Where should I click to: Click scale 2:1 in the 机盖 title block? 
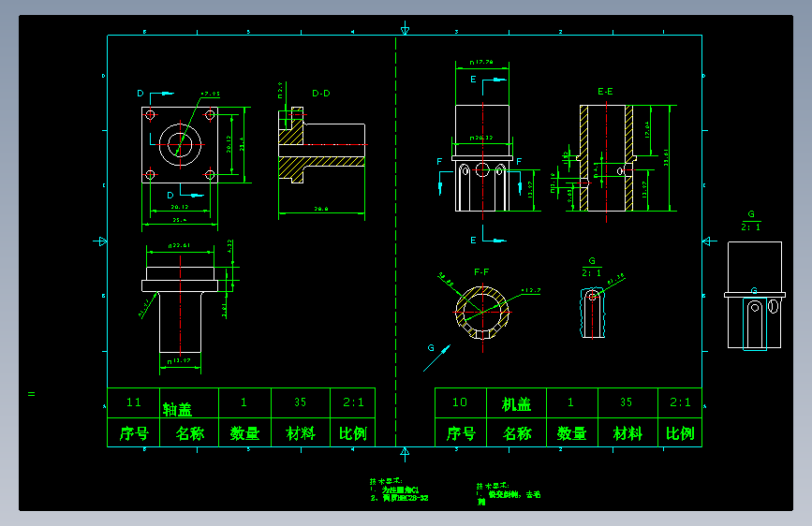680,402
